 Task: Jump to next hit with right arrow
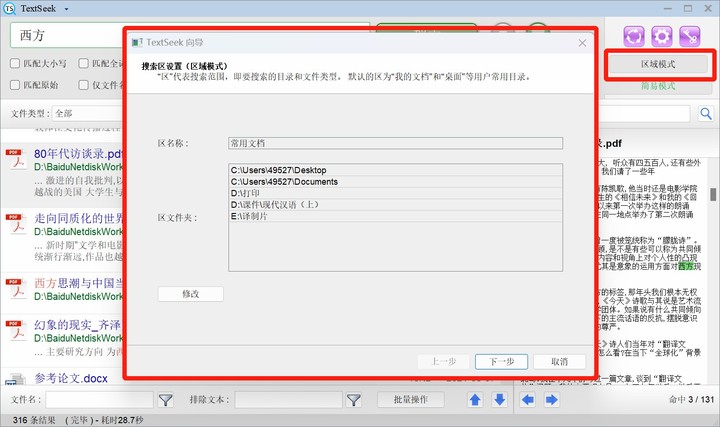(x=552, y=400)
